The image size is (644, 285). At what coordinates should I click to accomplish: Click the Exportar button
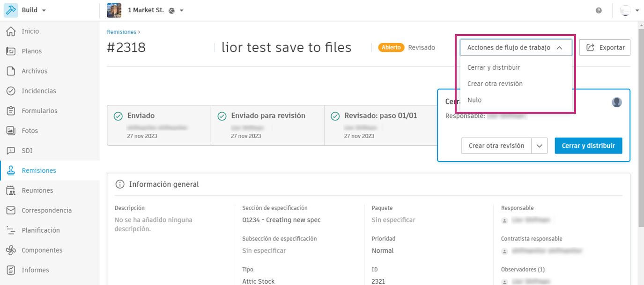[x=605, y=48]
